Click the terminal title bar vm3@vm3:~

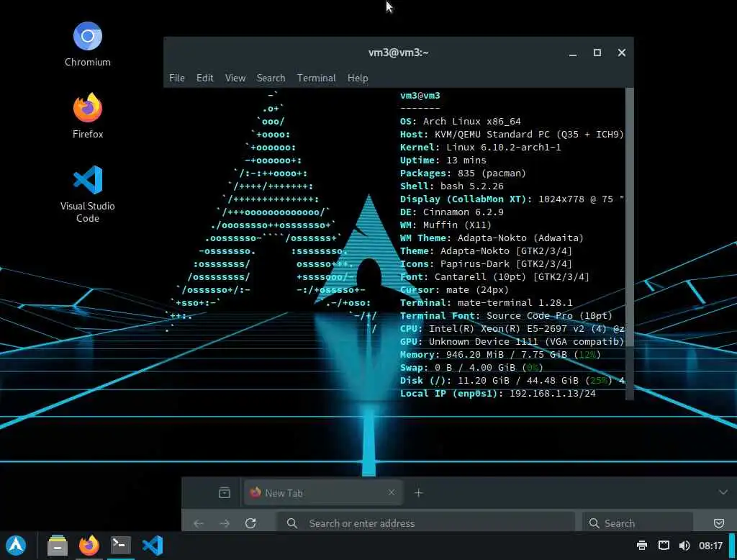(398, 53)
